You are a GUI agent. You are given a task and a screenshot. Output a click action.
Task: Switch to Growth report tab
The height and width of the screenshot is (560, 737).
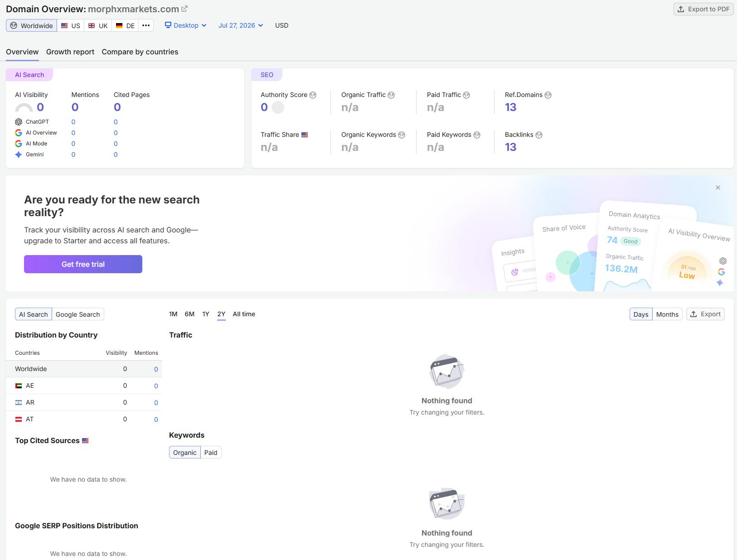(x=70, y=52)
